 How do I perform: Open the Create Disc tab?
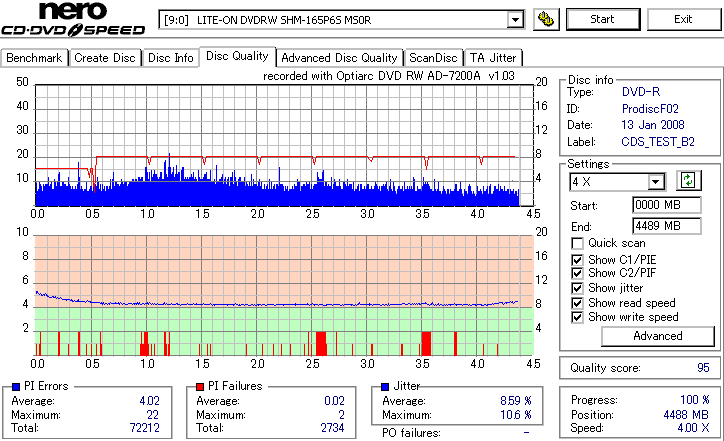click(x=105, y=58)
